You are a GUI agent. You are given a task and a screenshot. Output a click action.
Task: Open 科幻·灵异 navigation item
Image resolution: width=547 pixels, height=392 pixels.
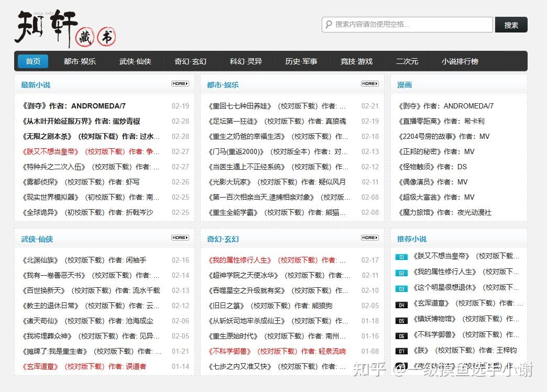point(246,61)
